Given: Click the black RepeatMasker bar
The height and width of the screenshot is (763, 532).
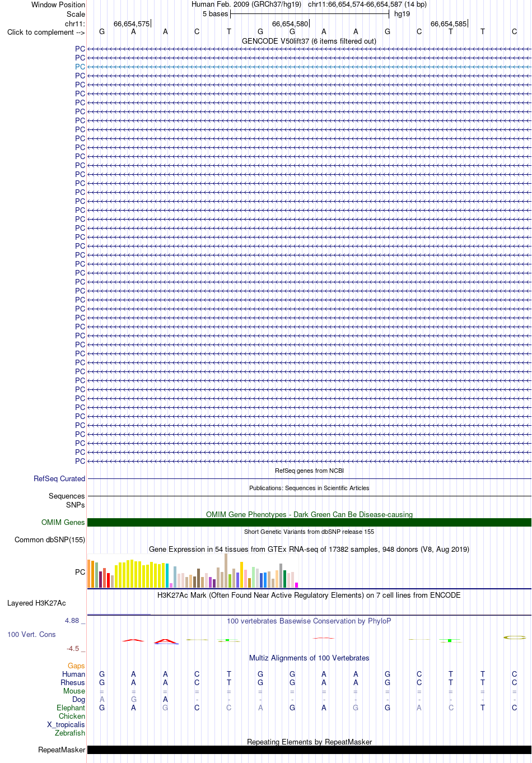Looking at the screenshot, I should click(x=309, y=750).
